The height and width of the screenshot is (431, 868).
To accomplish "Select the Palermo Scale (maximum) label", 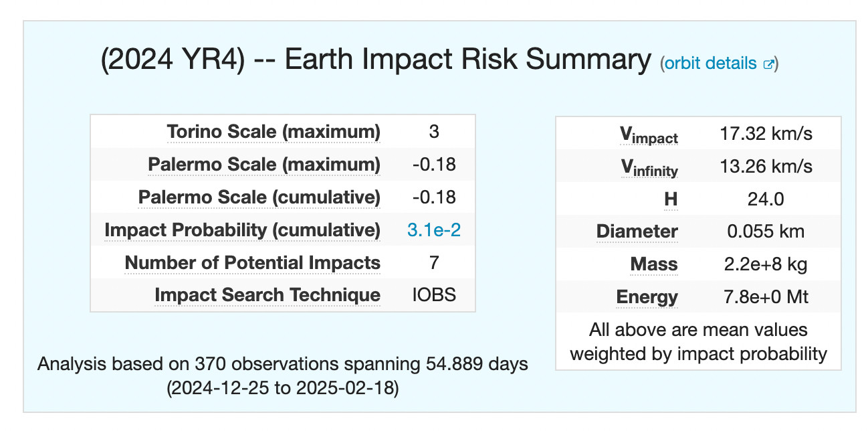I will pyautogui.click(x=264, y=165).
